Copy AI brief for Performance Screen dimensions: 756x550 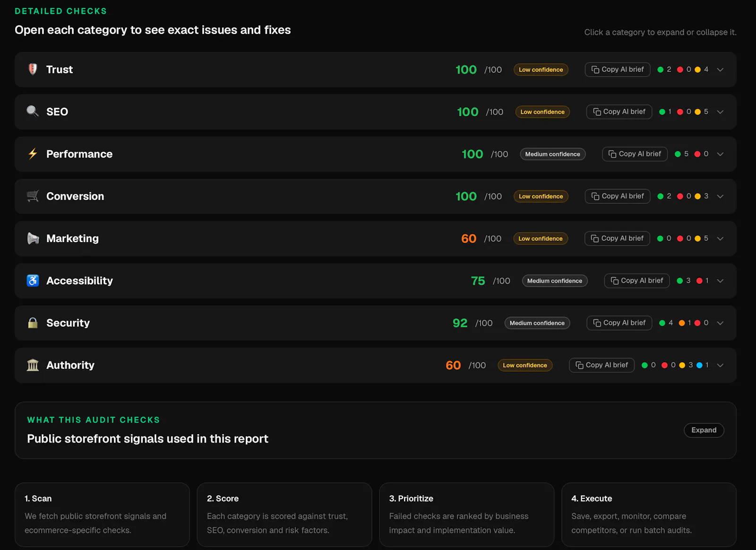point(635,154)
